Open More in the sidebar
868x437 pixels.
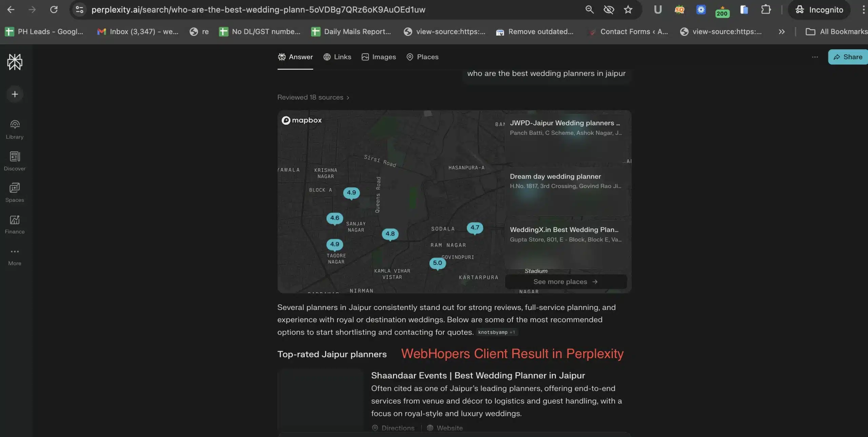click(15, 256)
